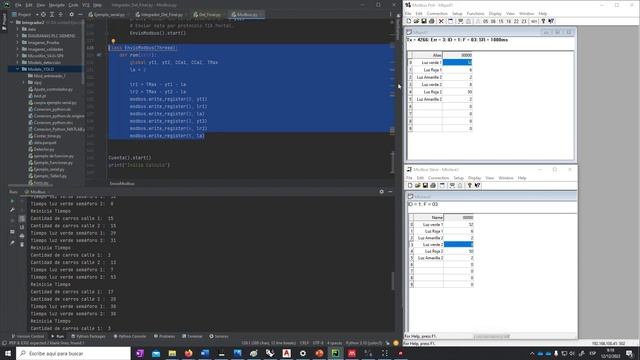
Task: Select Contar_time.py file in project tree
Action: click(45, 136)
